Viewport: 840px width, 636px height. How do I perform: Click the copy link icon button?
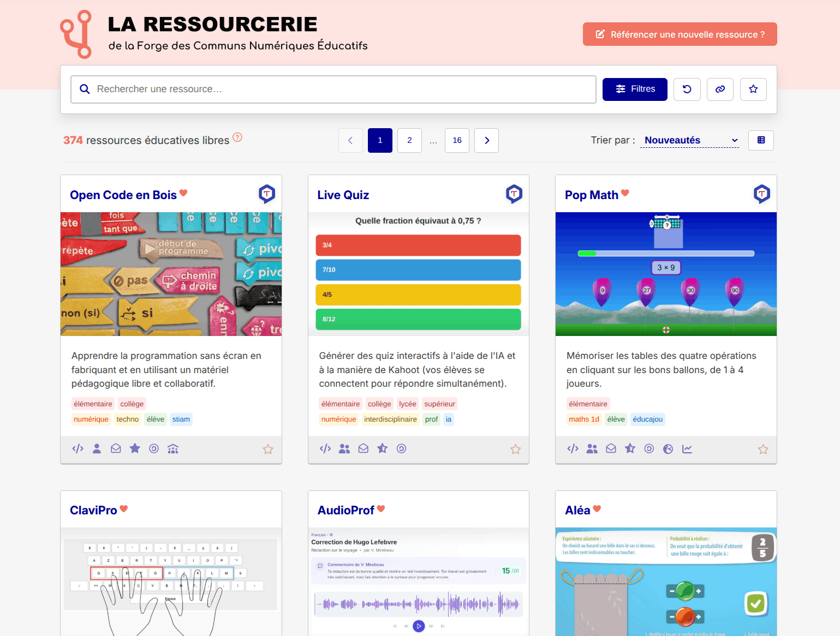(720, 89)
